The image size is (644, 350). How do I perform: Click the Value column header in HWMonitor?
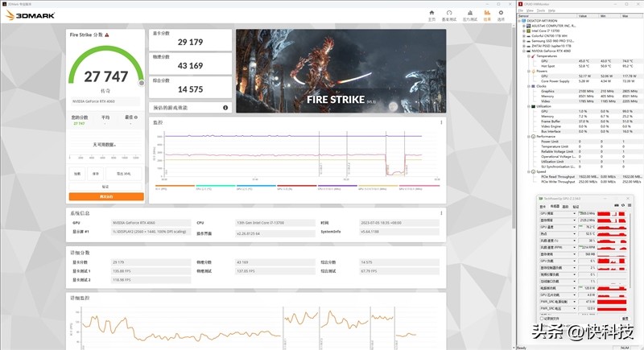[588, 15]
